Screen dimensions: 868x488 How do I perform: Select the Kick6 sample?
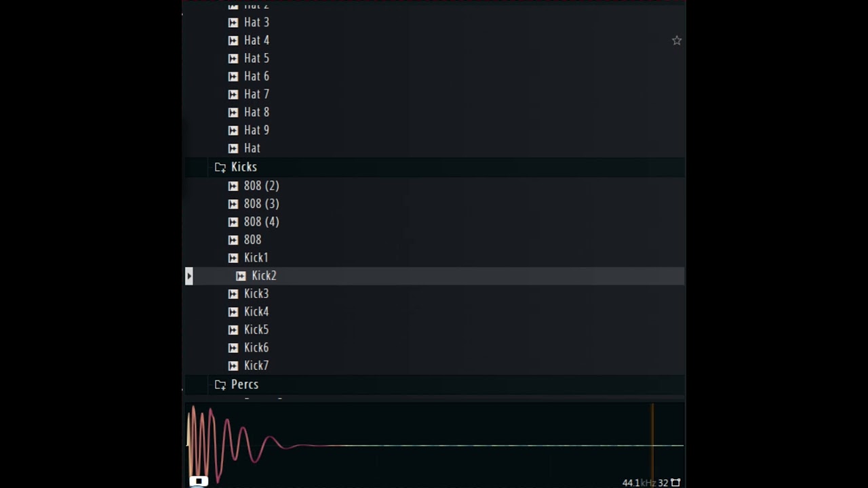[256, 348]
